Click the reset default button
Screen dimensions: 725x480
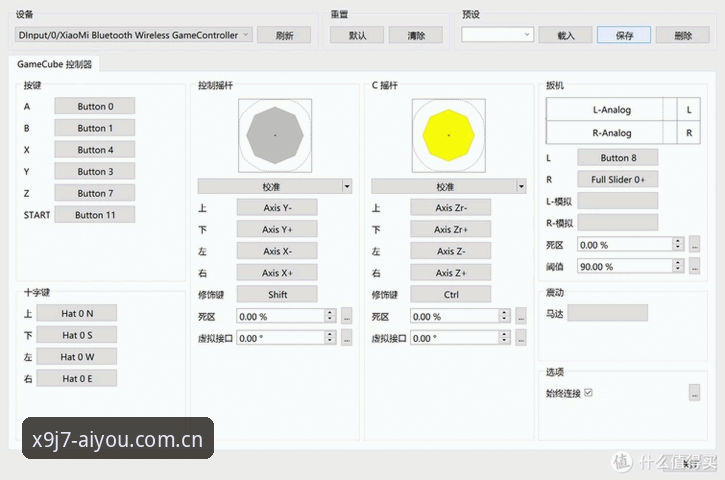coord(356,35)
